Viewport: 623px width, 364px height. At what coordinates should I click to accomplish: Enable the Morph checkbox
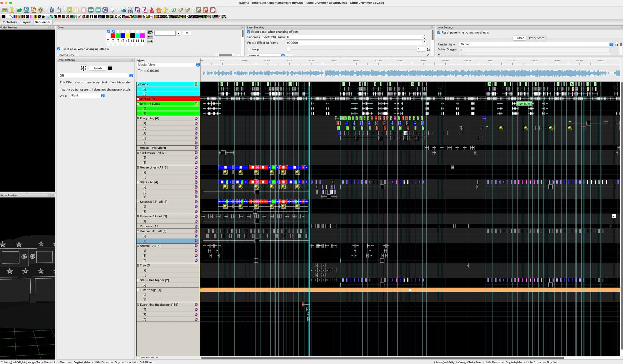[249, 49]
